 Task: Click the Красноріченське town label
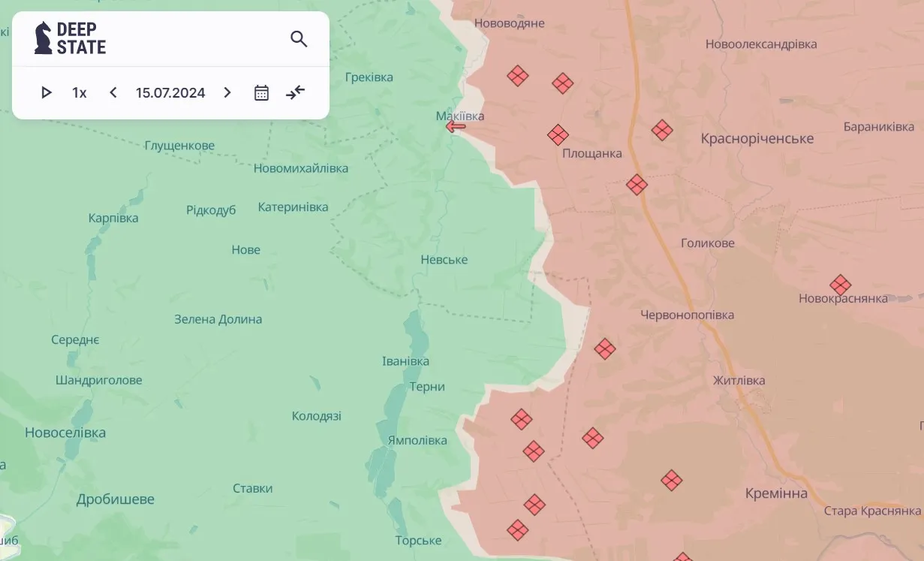coord(757,139)
